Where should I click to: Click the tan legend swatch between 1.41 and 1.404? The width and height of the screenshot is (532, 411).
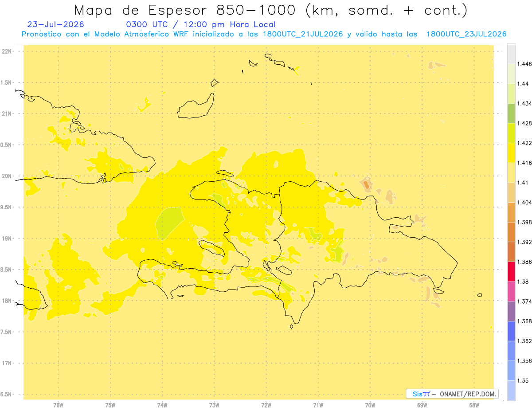511,192
